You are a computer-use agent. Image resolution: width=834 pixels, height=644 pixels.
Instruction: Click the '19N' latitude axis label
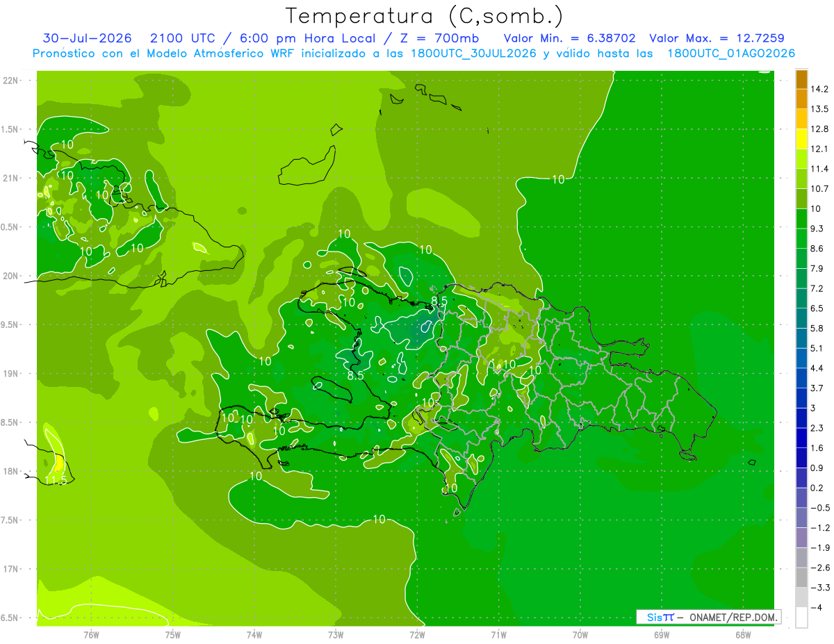coord(10,374)
